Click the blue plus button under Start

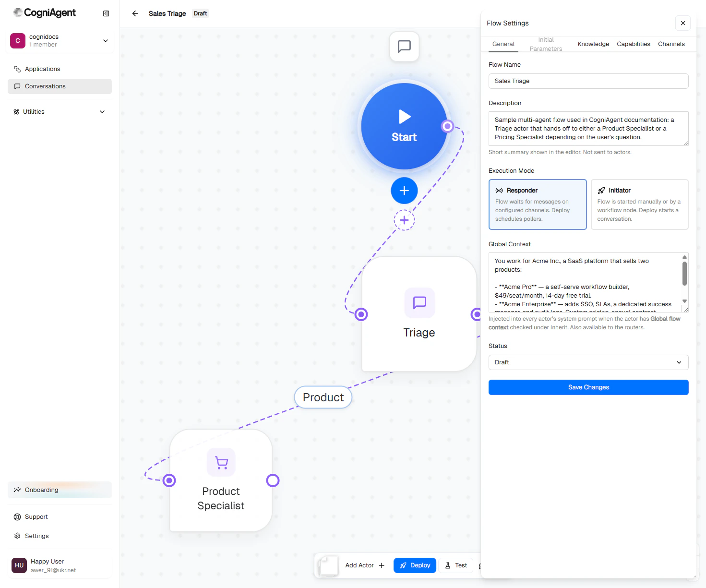(x=404, y=191)
